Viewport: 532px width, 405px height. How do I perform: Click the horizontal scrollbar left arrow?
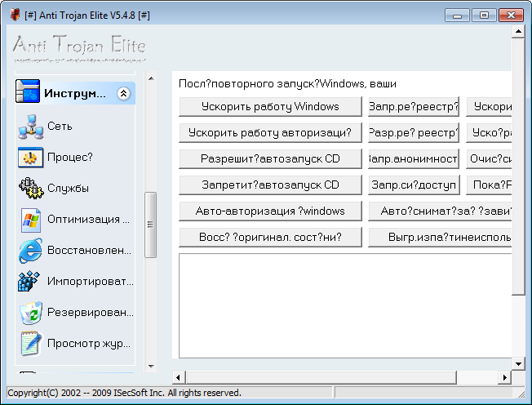(178, 377)
